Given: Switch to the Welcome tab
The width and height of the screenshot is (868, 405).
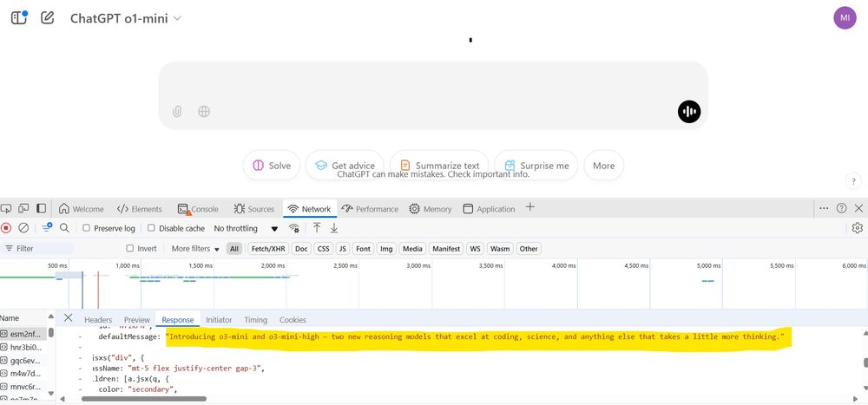Looking at the screenshot, I should [x=82, y=209].
